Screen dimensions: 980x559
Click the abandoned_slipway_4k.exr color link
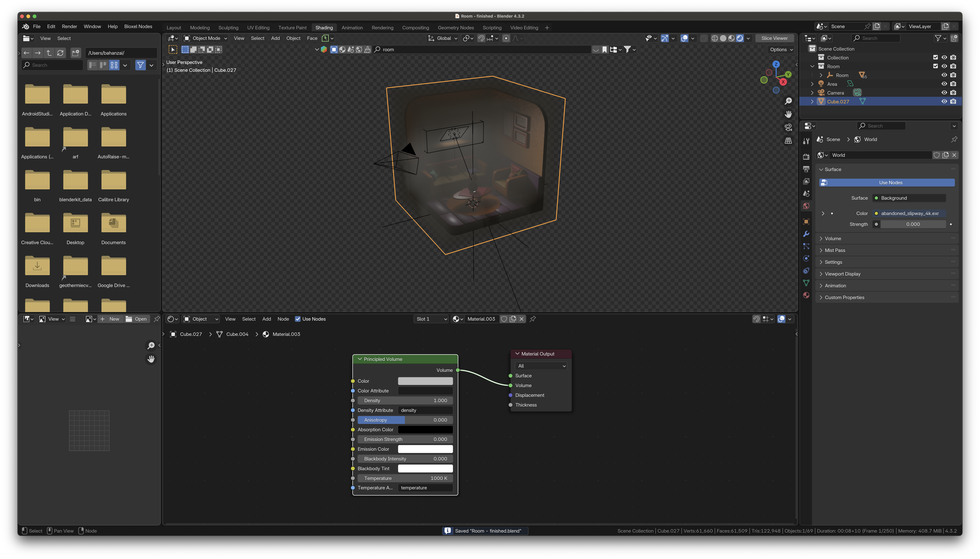(909, 214)
